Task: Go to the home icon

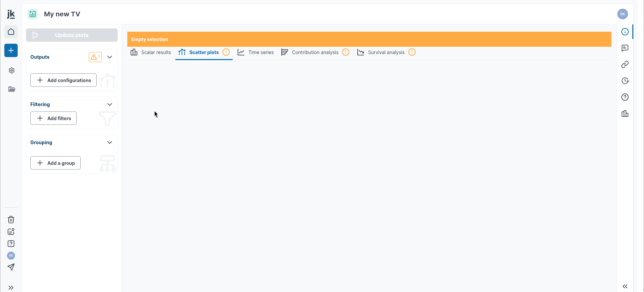Action: tap(11, 32)
